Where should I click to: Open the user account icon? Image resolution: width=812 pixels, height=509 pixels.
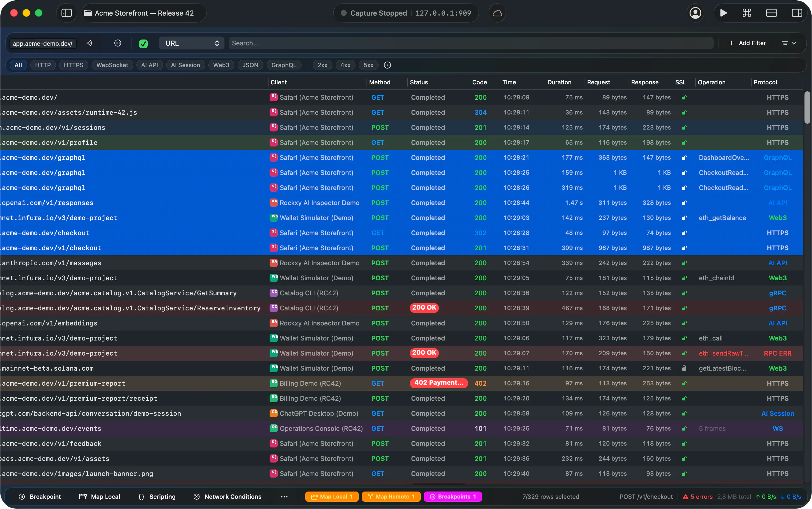[x=695, y=13]
